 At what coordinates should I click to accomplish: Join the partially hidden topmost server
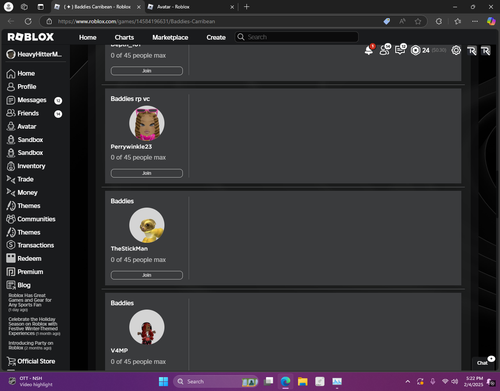[x=147, y=71]
